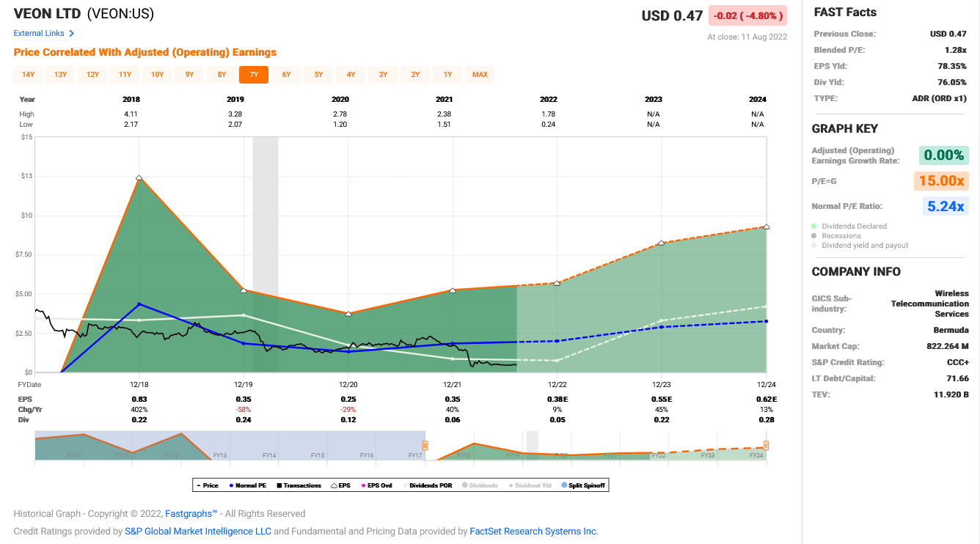The image size is (980, 544).
Task: Select the 10Y time range tab
Action: click(x=157, y=75)
